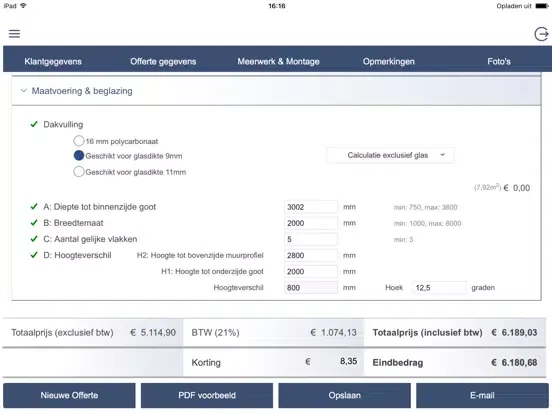Tap the checkmark beside B: Breedtemaat

[34, 223]
